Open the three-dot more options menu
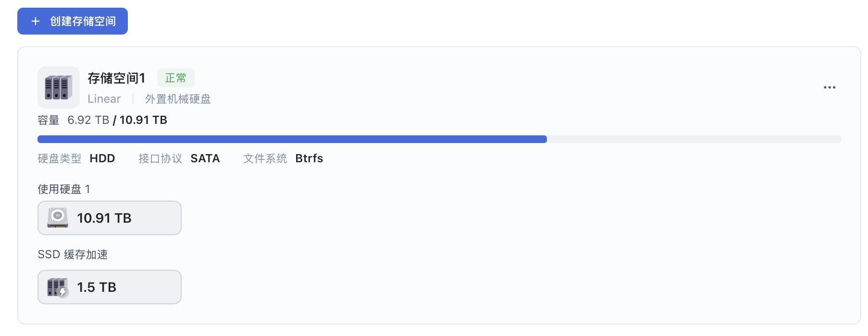Screen dimensions: 868x336 point(830,87)
